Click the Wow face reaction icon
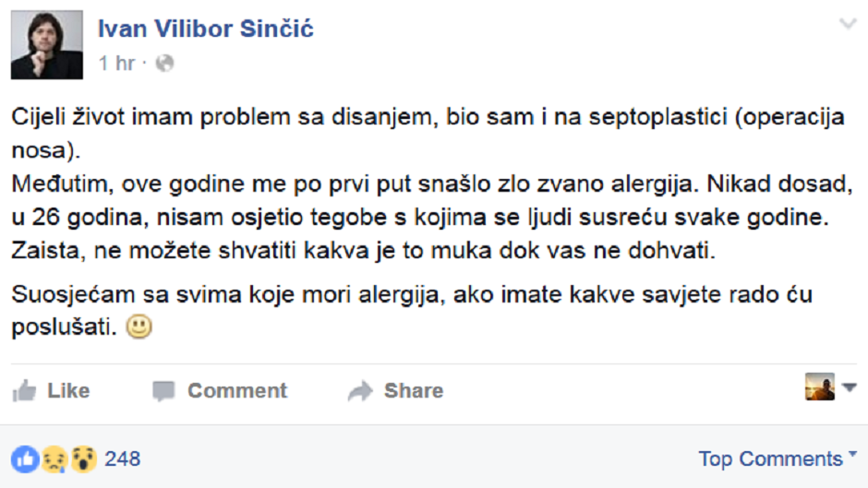The width and height of the screenshot is (868, 488). coord(83,458)
